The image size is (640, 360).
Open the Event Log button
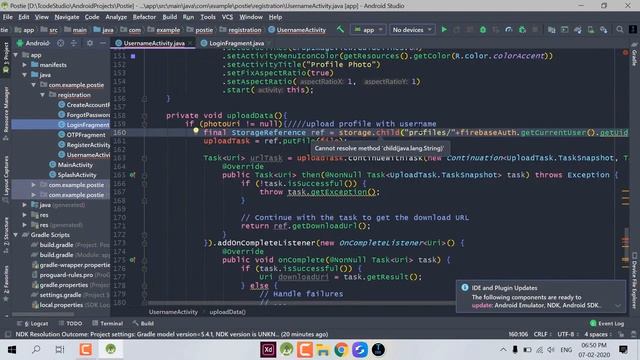tap(607, 323)
